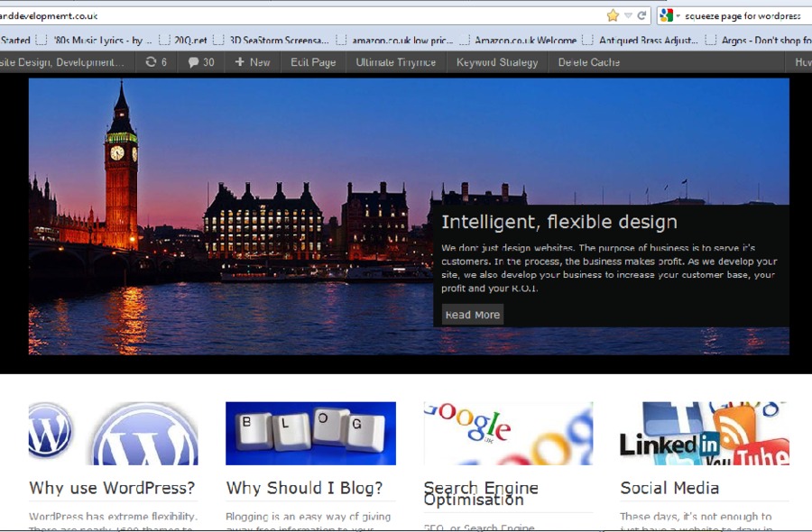Bookmark this page via the star icon

(612, 15)
